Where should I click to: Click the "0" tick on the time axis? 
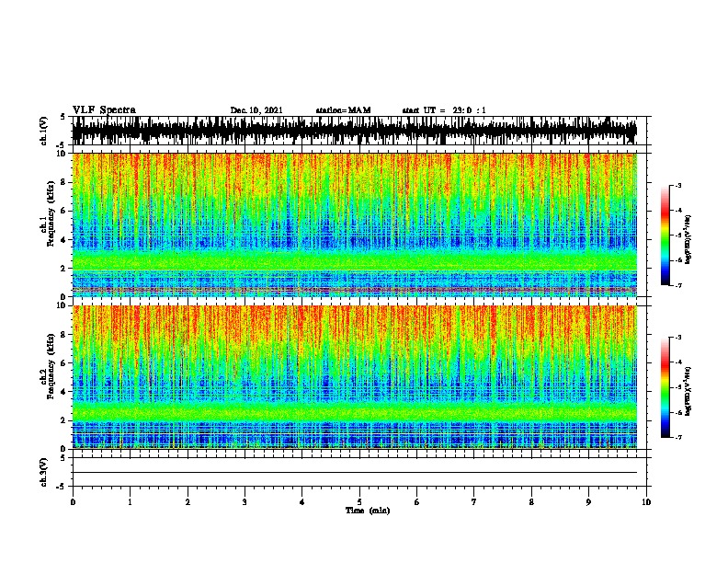[73, 501]
